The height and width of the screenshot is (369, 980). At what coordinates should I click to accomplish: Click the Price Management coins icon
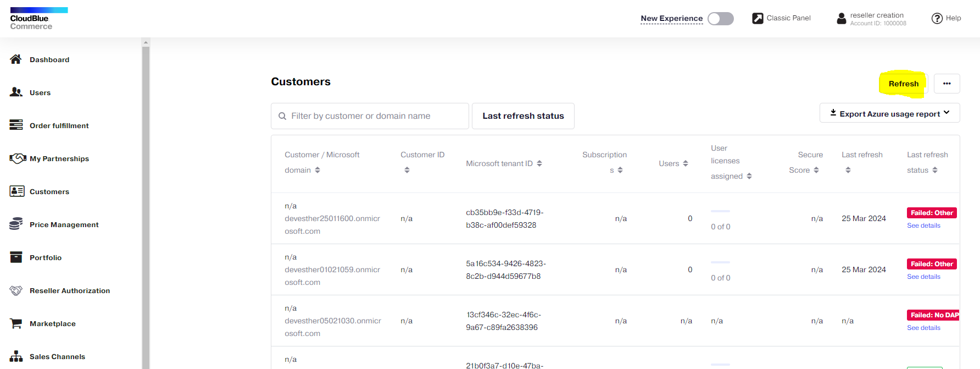point(16,224)
